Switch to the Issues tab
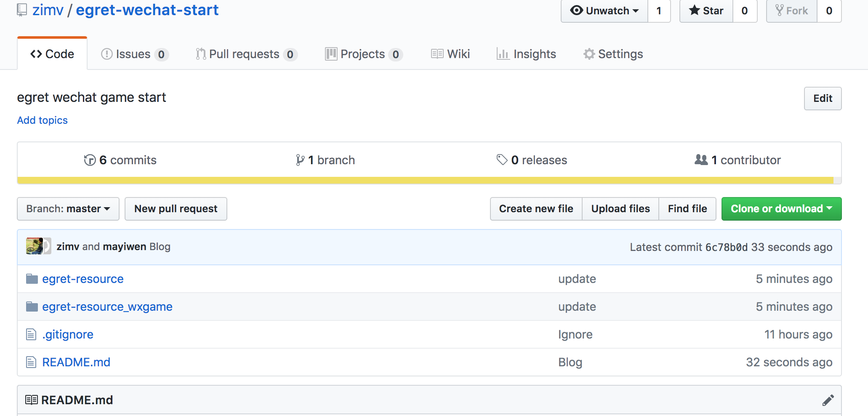The width and height of the screenshot is (868, 416). (x=134, y=54)
